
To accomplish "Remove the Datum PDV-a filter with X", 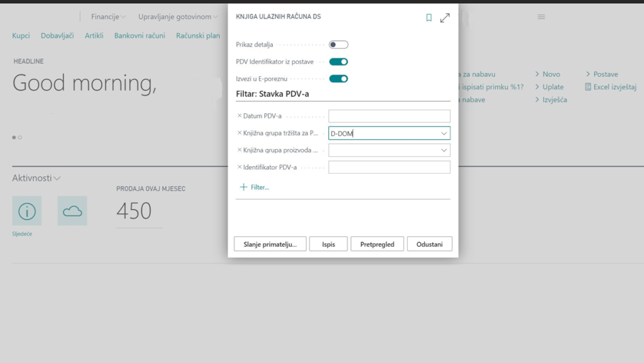I will [x=239, y=116].
